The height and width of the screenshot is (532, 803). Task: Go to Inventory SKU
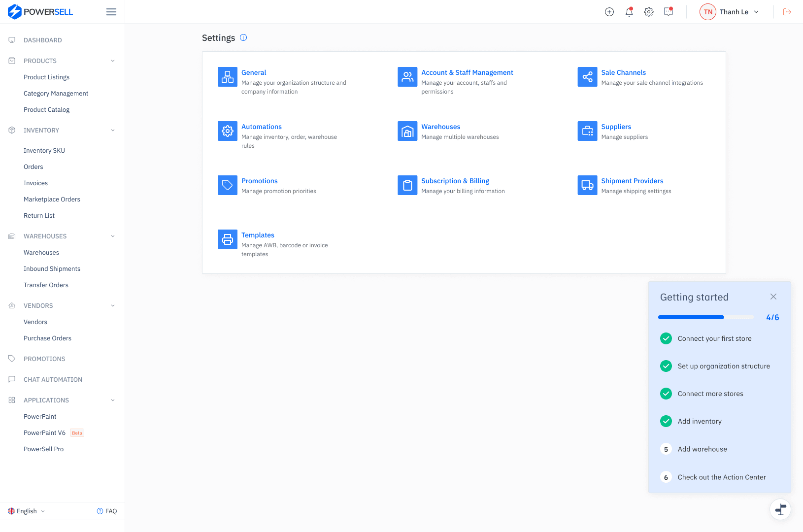44,150
